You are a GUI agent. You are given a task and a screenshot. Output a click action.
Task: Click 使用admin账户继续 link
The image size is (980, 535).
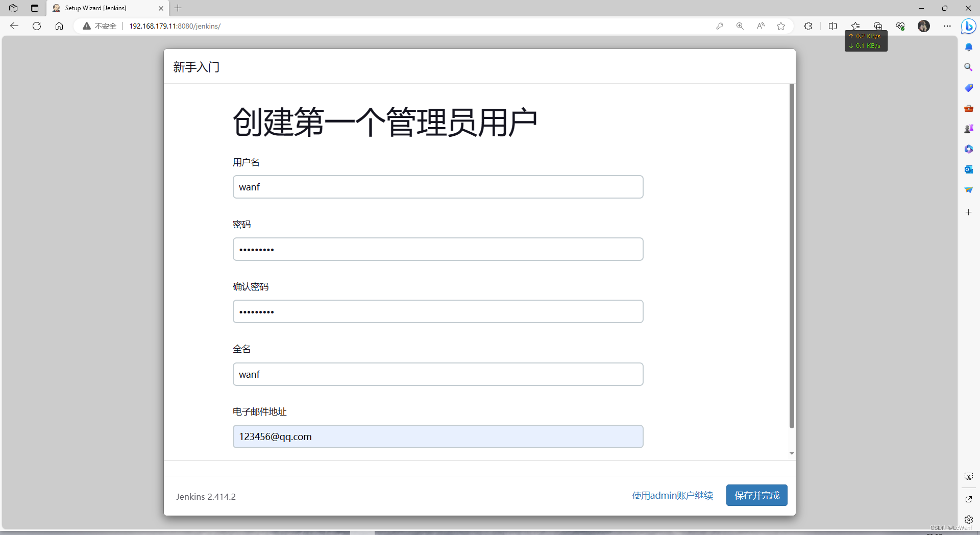click(673, 496)
